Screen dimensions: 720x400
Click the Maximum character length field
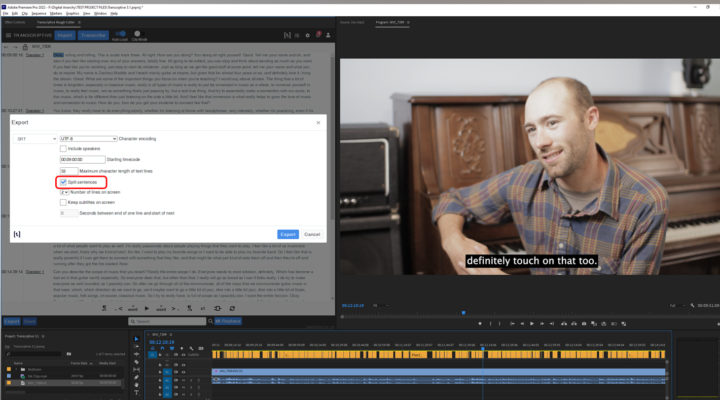(69, 171)
